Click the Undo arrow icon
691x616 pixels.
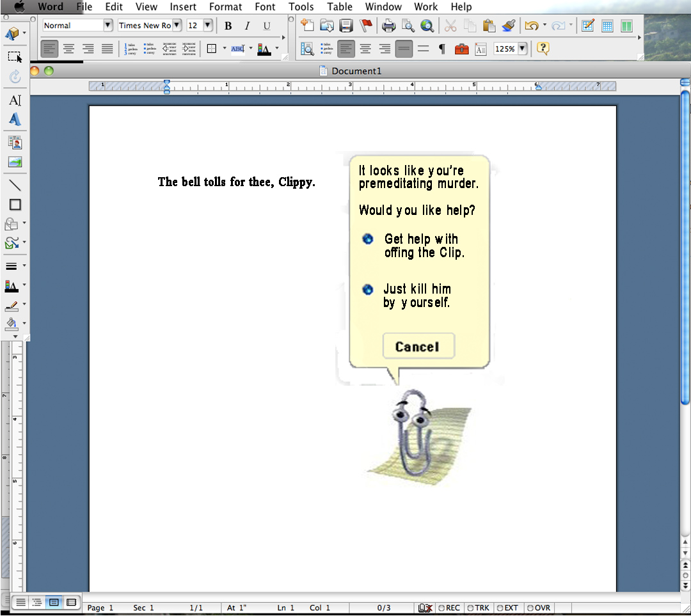click(x=532, y=26)
